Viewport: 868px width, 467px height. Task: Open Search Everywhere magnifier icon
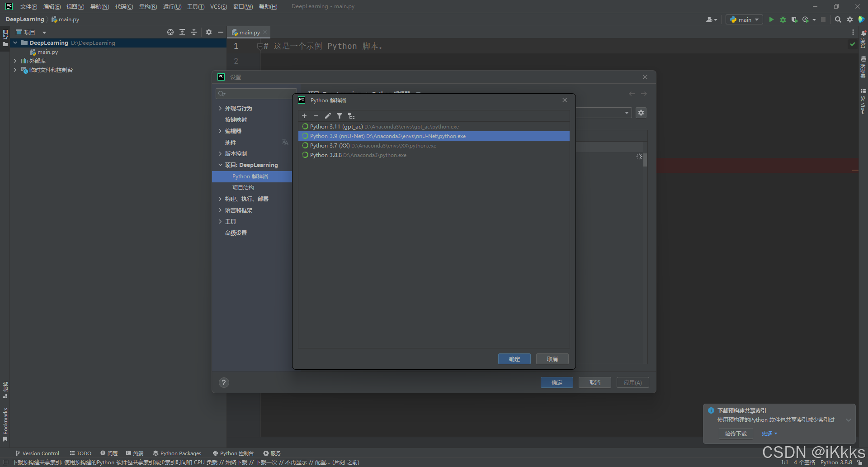[838, 19]
